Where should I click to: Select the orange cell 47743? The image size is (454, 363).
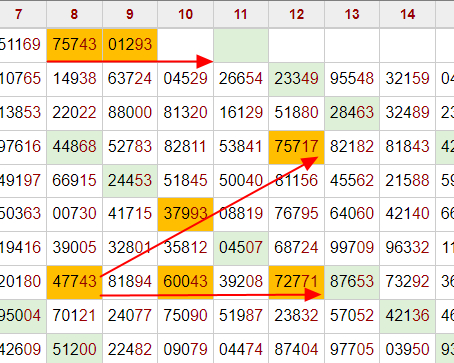74,282
